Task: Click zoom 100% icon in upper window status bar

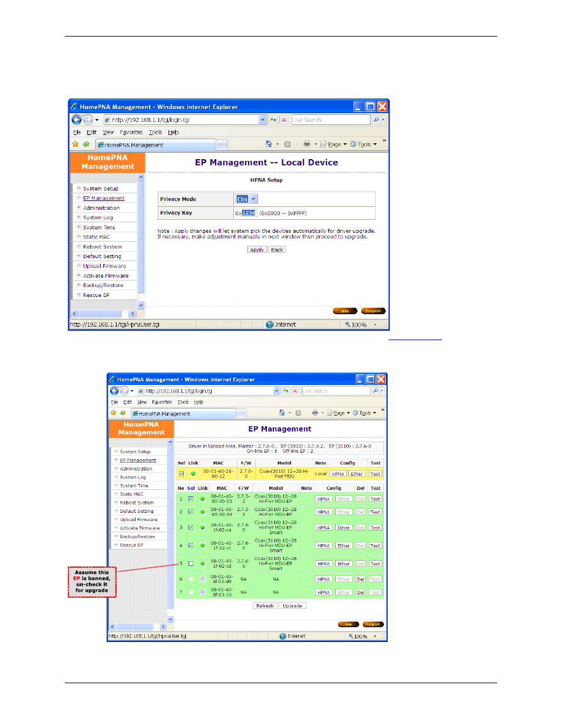Action: click(x=348, y=325)
